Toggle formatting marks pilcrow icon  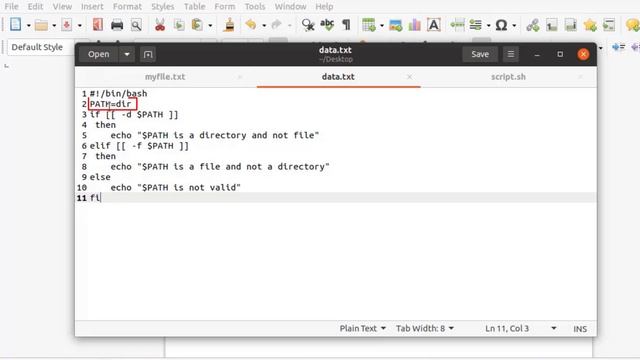click(346, 25)
